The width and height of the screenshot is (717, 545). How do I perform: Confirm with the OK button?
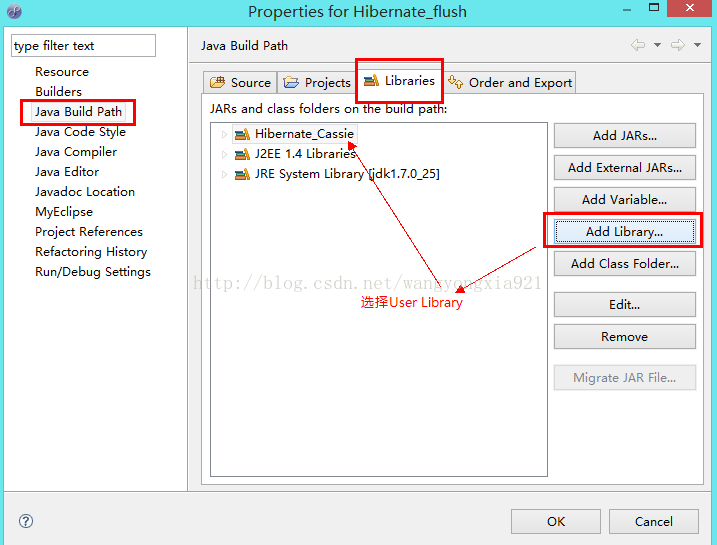coord(556,521)
